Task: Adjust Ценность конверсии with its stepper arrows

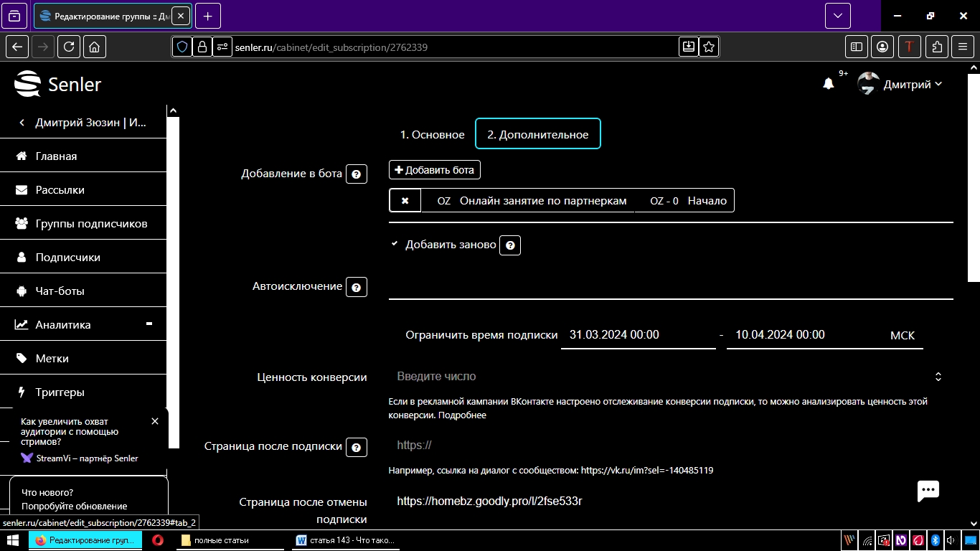Action: [x=938, y=376]
